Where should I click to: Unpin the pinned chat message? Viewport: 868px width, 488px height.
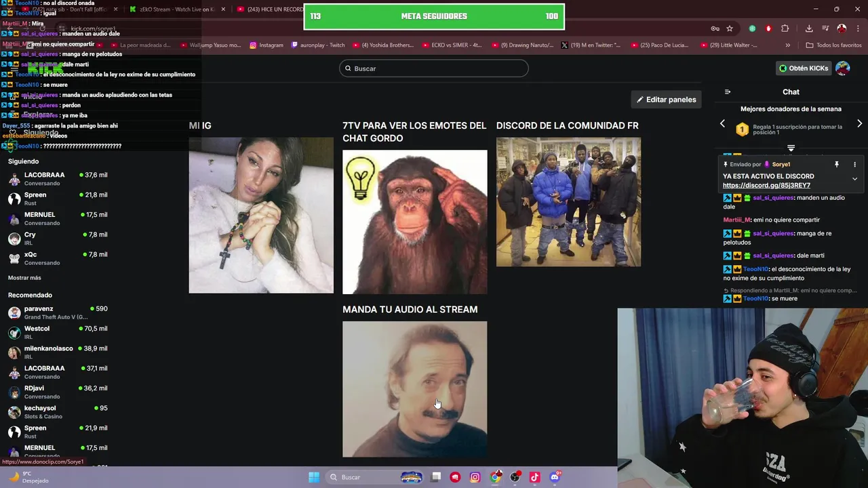[x=837, y=164]
